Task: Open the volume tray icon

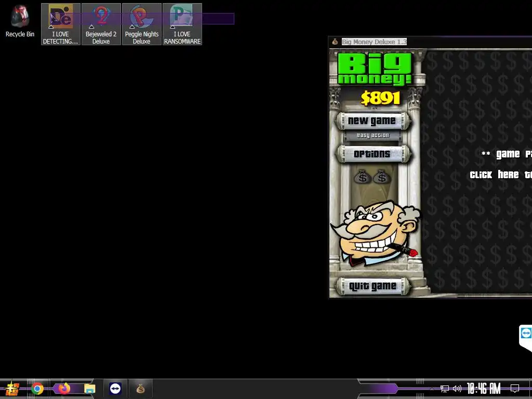Action: (x=457, y=389)
